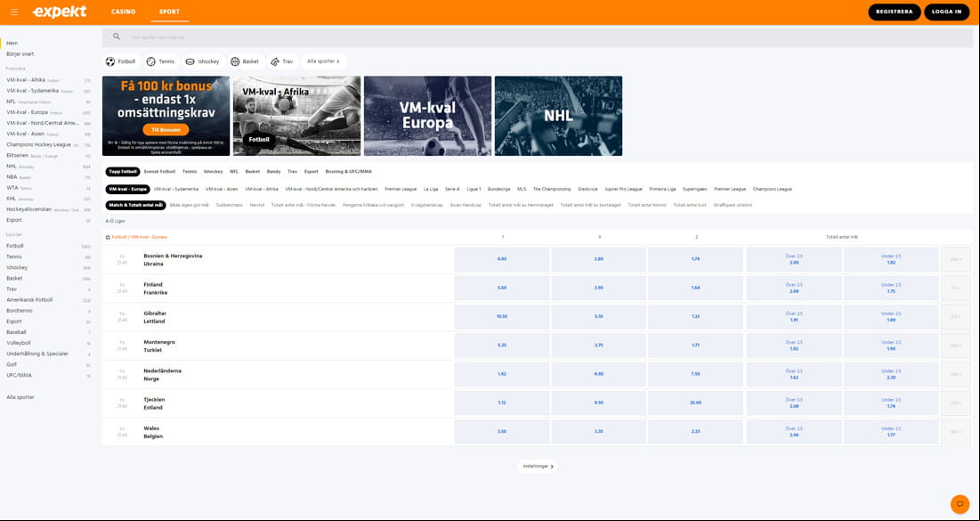Screen dimensions: 980x521
Task: Pick the 3.50 home odds for Wales
Action: (x=502, y=432)
